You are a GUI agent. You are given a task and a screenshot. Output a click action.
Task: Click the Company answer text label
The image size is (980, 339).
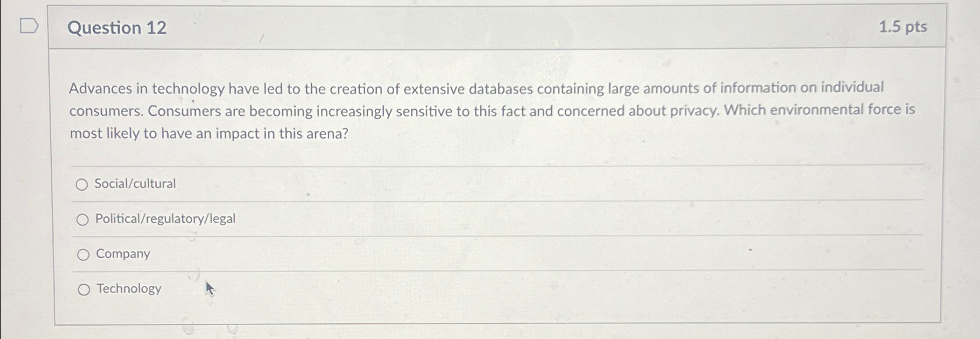tap(122, 254)
